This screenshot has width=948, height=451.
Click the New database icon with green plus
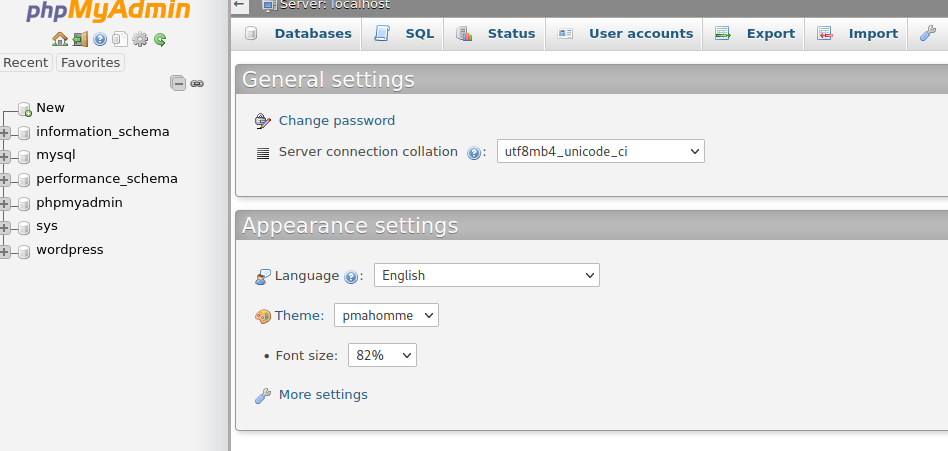tap(25, 109)
